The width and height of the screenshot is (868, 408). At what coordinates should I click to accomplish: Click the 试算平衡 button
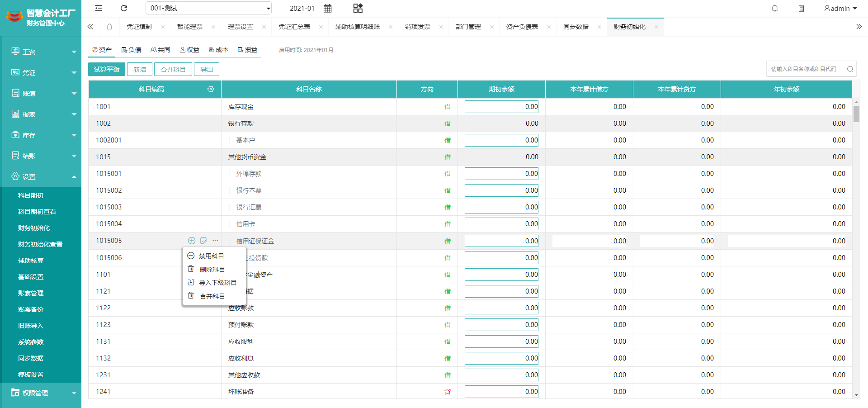(x=107, y=69)
